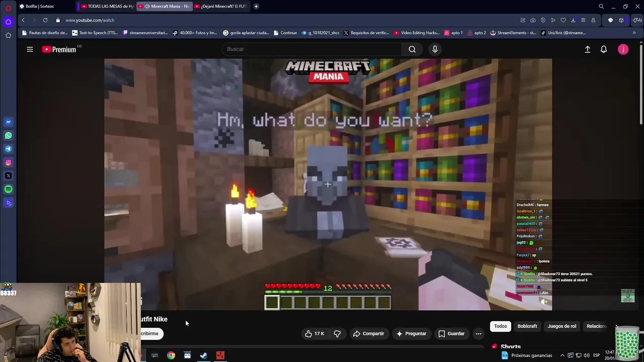Save the video with Guardar
644x362 pixels.
[x=451, y=333]
